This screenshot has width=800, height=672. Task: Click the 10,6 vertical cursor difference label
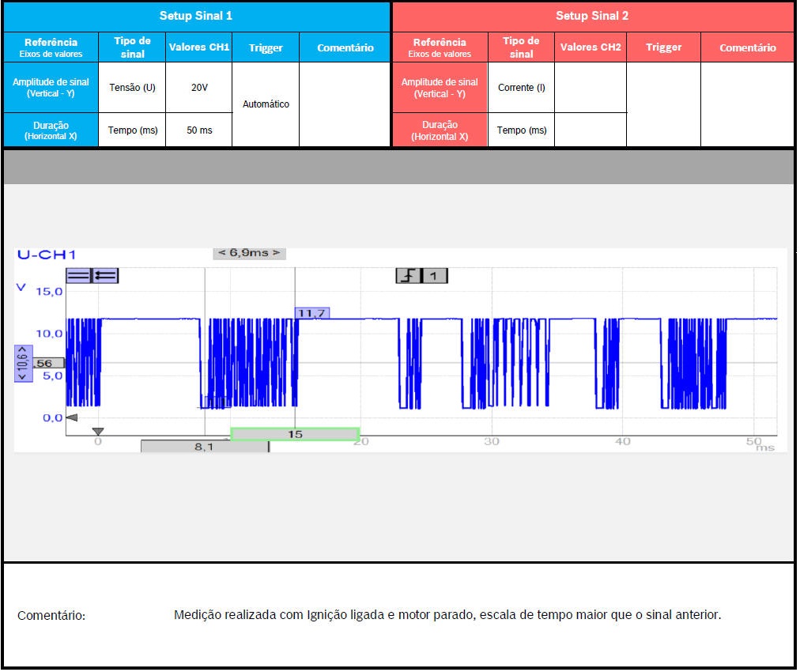pyautogui.click(x=23, y=364)
